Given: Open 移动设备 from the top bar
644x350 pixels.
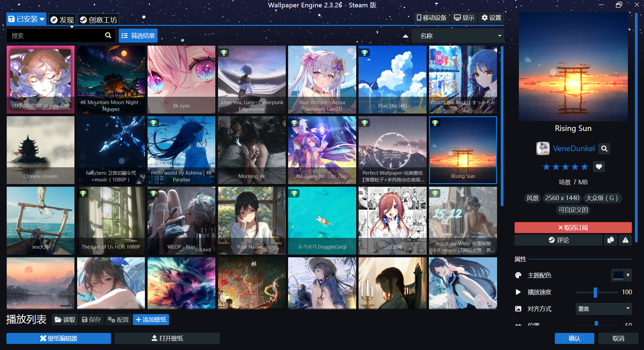Looking at the screenshot, I should click(431, 17).
